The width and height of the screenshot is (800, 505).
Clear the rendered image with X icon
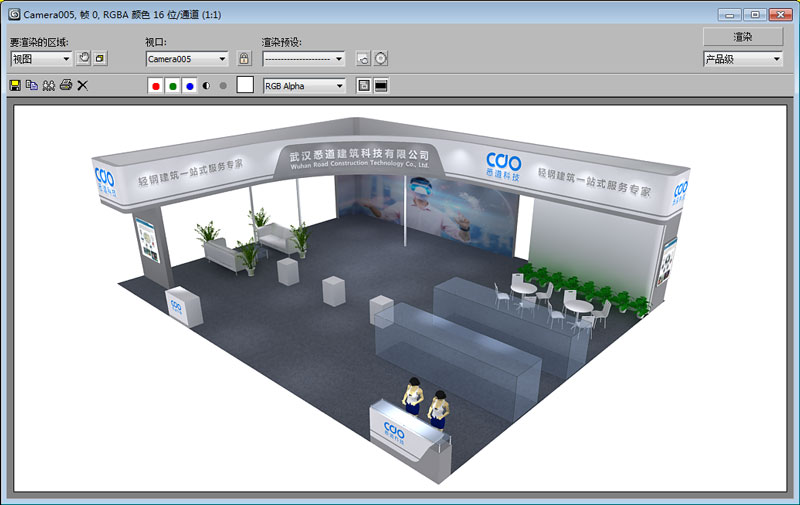[83, 86]
